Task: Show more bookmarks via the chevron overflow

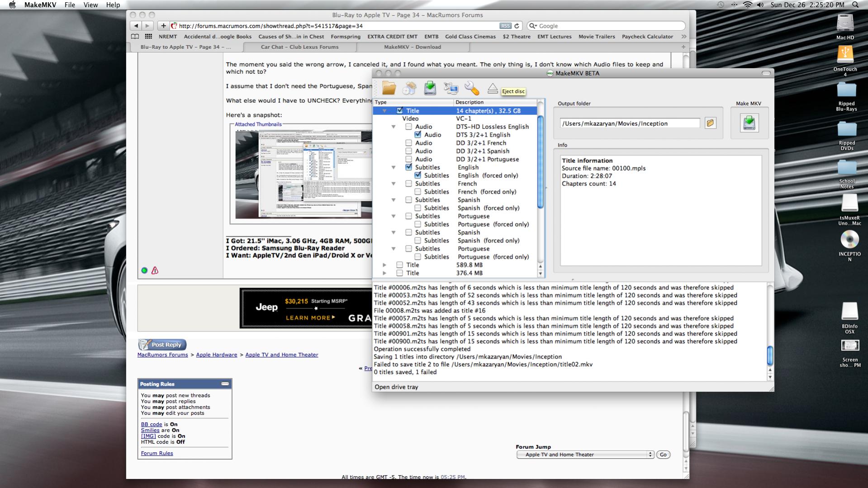Action: point(683,37)
